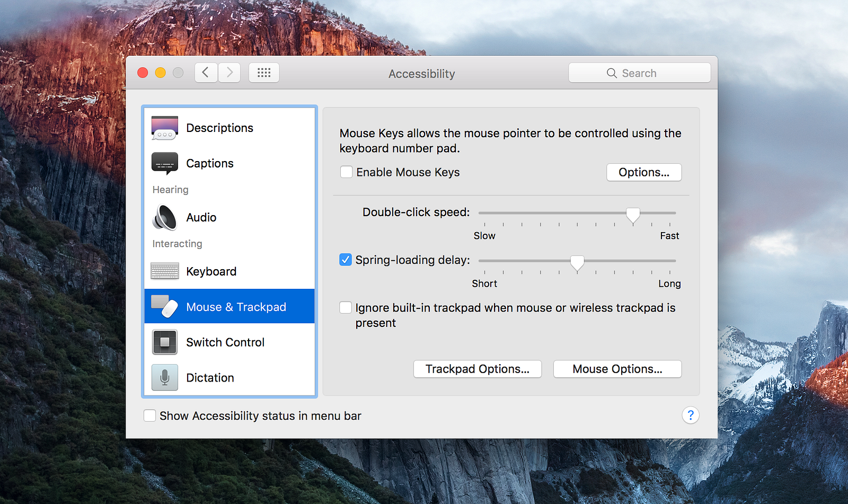Screen dimensions: 848x504
Task: Toggle Show Accessibility status in menu bar
Action: tap(149, 416)
